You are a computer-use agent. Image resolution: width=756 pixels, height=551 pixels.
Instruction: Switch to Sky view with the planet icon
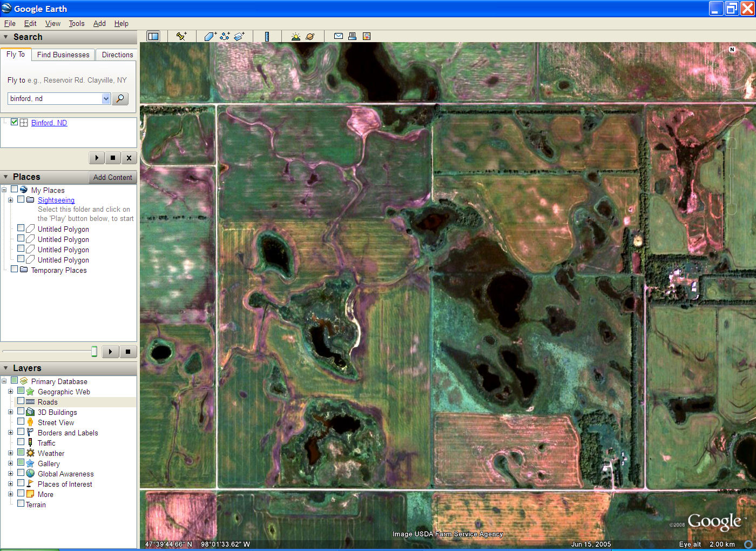tap(310, 36)
